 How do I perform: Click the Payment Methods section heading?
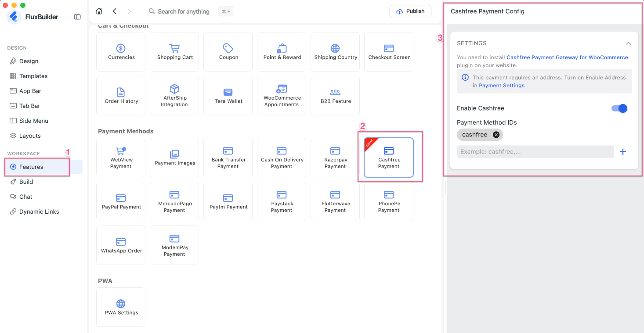pos(126,131)
